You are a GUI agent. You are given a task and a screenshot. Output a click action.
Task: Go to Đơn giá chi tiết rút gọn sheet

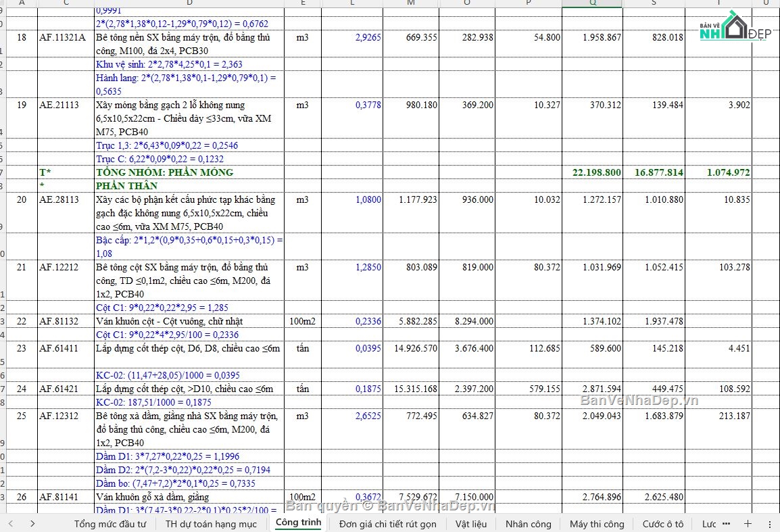(387, 523)
